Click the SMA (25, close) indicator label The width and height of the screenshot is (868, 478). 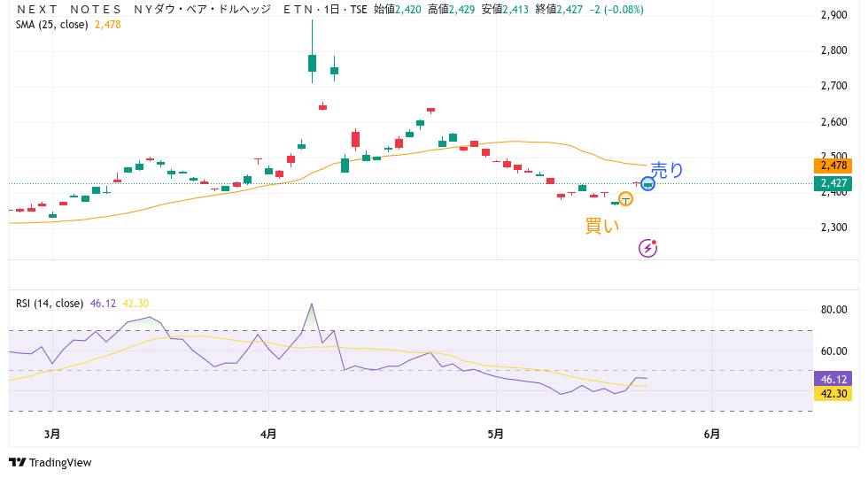[51, 25]
